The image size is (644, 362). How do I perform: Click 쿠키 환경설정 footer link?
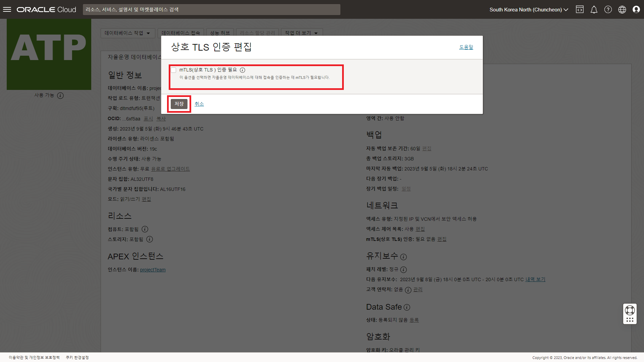point(77,358)
